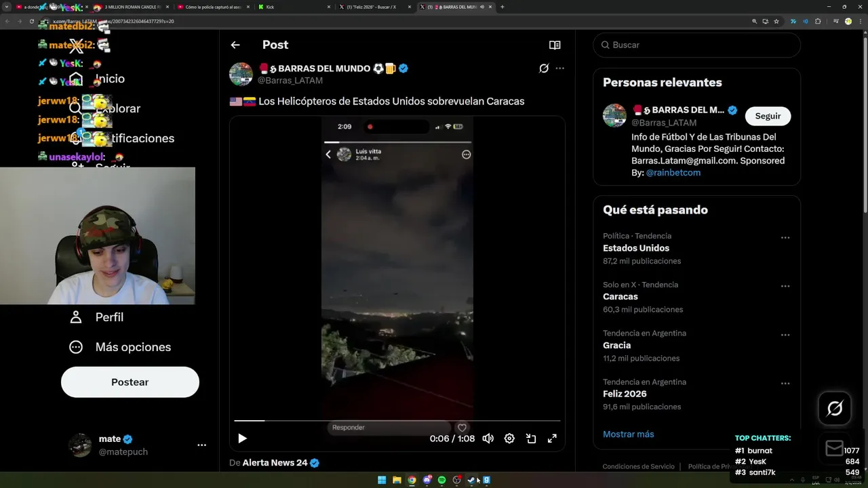Image resolution: width=868 pixels, height=488 pixels.
Task: Open video settings gear
Action: [x=509, y=439]
